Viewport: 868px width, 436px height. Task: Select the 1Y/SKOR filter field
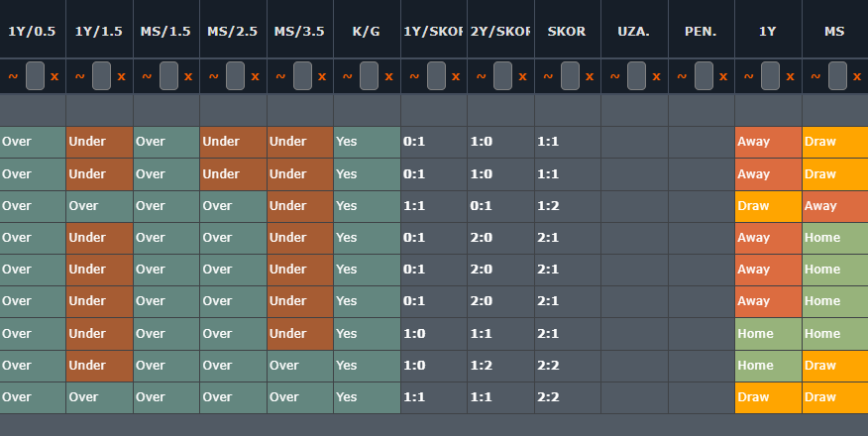pos(436,75)
